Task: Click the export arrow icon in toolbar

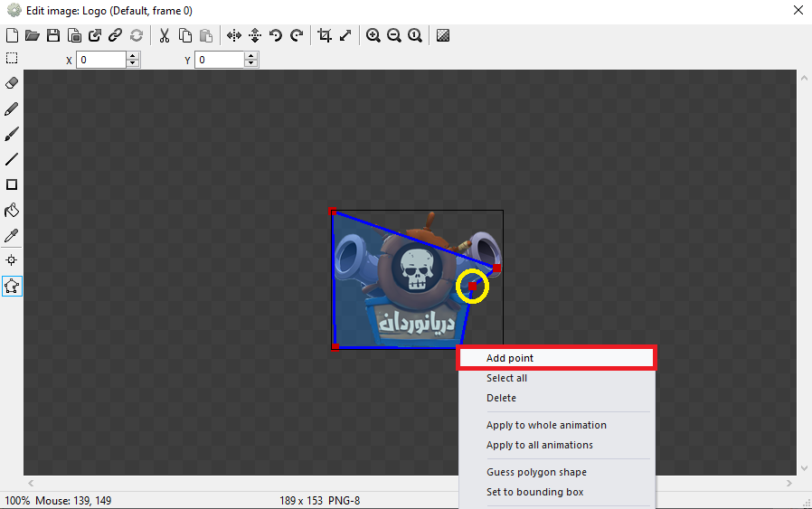Action: (95, 35)
